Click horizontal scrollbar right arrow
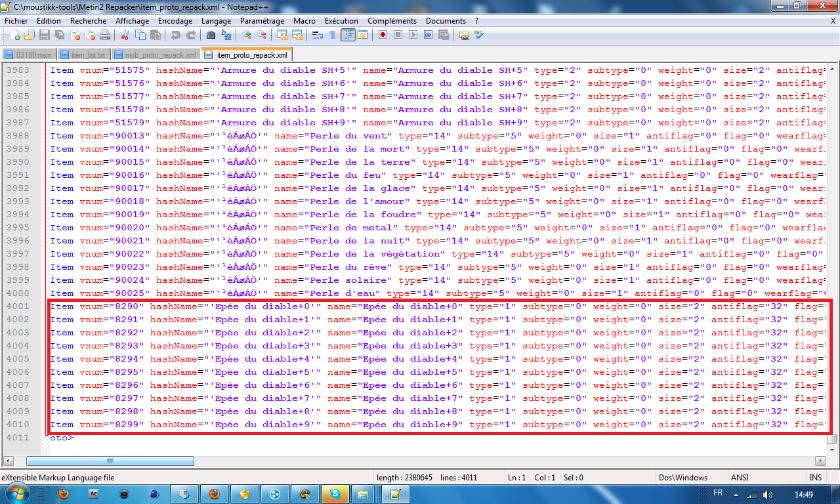Viewport: 840px width, 504px height. pyautogui.click(x=820, y=461)
